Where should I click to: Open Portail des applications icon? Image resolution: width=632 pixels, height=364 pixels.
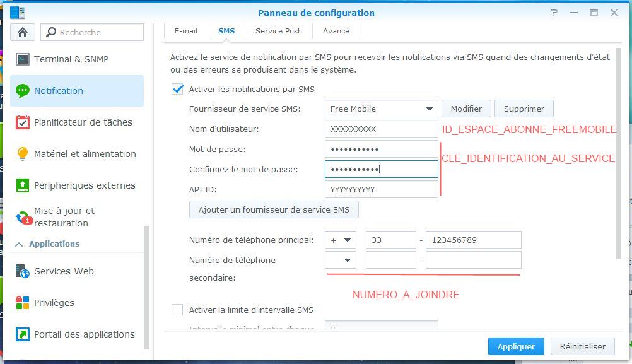(x=23, y=334)
